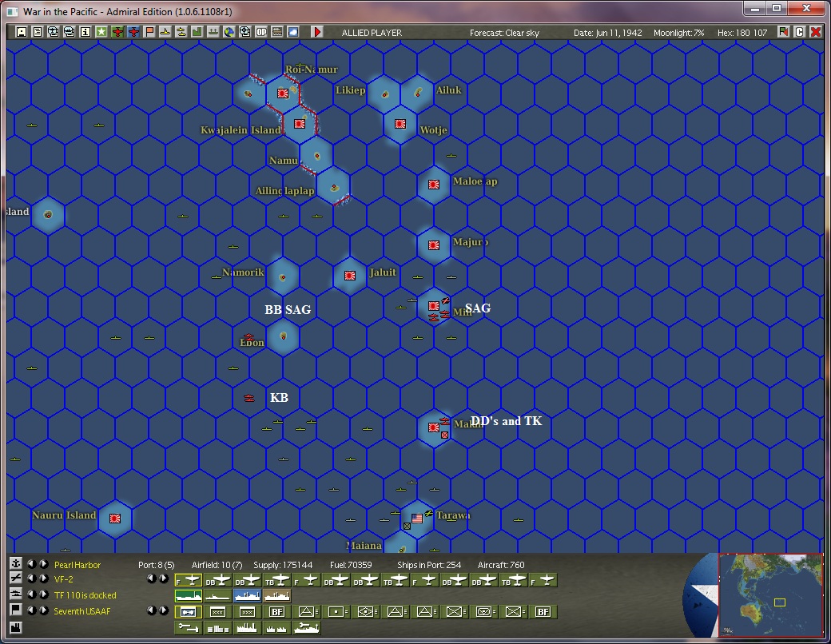Select next task force after TF 110
The height and width of the screenshot is (644, 831).
point(43,594)
